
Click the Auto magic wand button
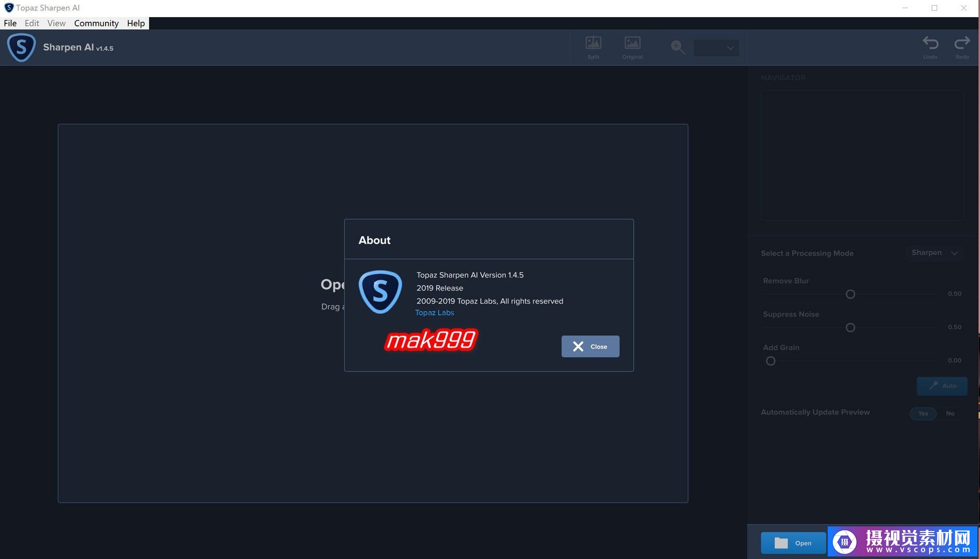pyautogui.click(x=942, y=386)
